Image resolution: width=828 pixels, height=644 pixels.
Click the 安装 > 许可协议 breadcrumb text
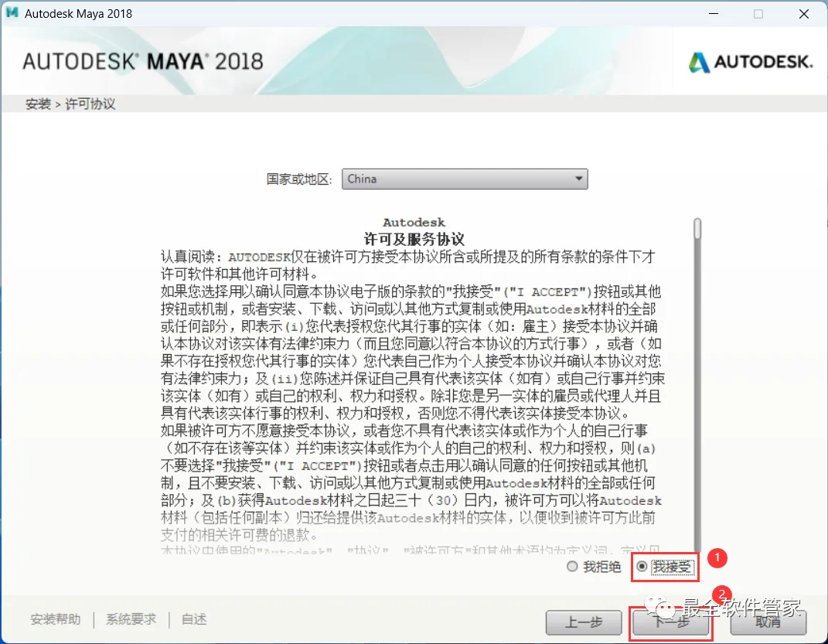point(70,104)
